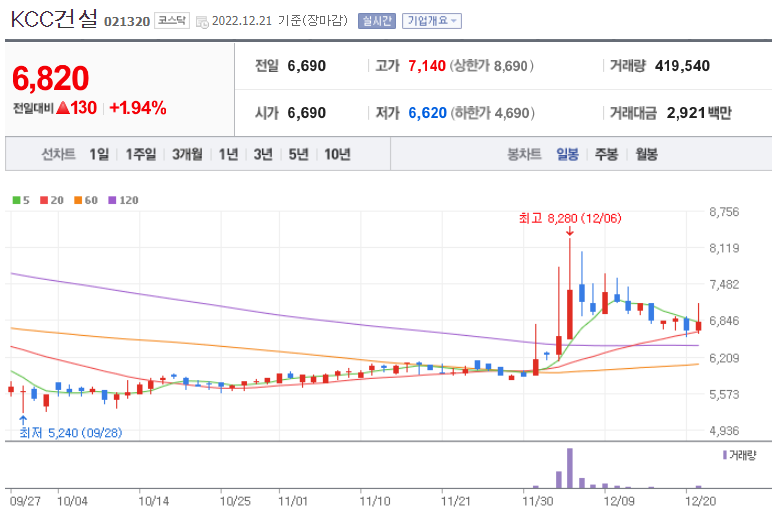The height and width of the screenshot is (514, 772).
Task: Select the 5년 line chart period
Action: point(298,154)
